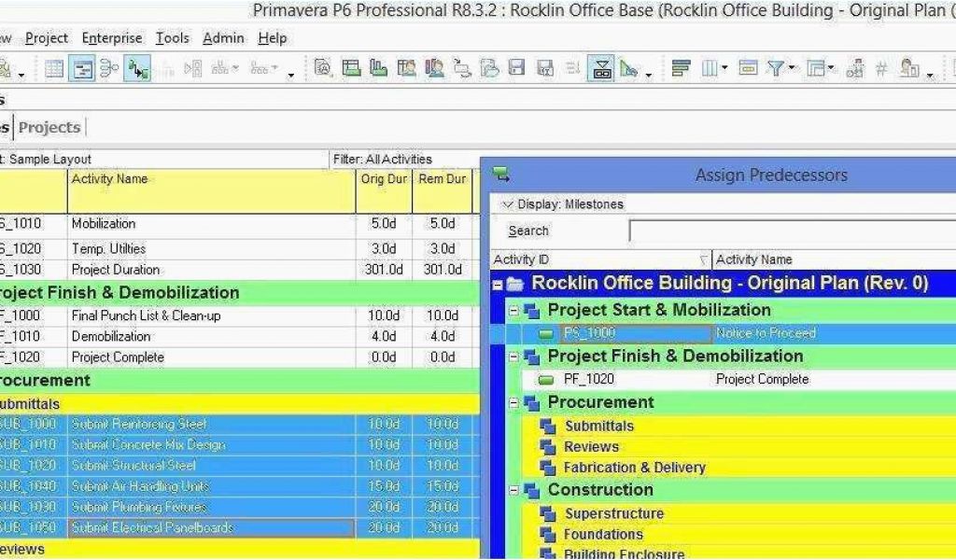The height and width of the screenshot is (560, 956).
Task: Show the Resource Usage Profile icon
Action: tap(434, 67)
